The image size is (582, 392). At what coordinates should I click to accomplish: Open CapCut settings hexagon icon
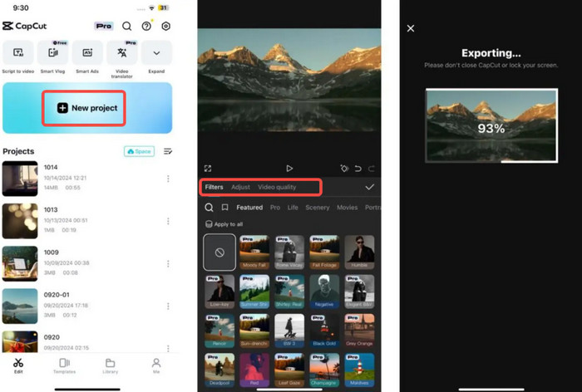click(x=165, y=27)
